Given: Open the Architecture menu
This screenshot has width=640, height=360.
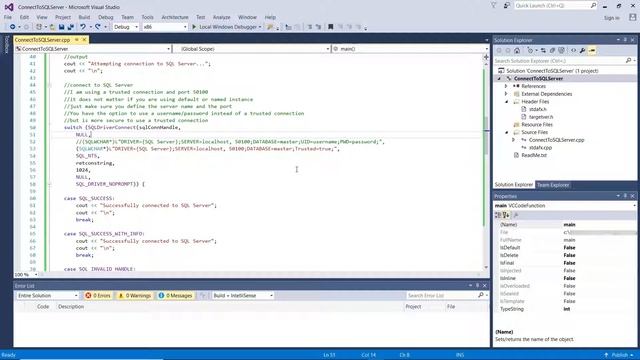Looking at the screenshot, I should pos(175,17).
